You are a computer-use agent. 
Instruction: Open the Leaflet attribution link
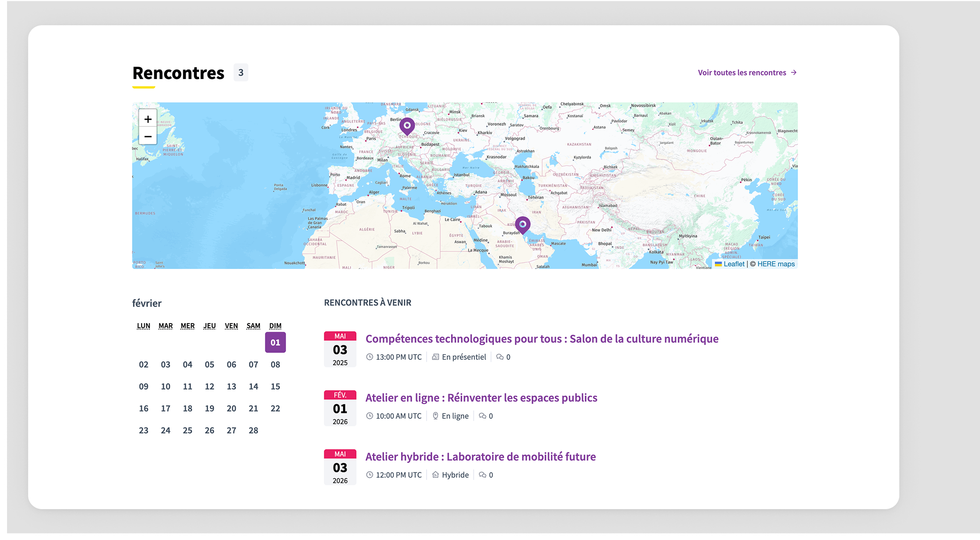(734, 264)
